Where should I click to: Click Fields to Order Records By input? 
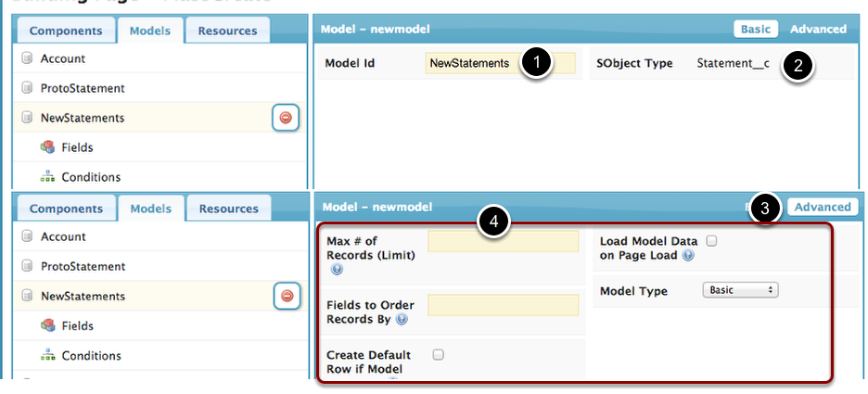coord(503,305)
